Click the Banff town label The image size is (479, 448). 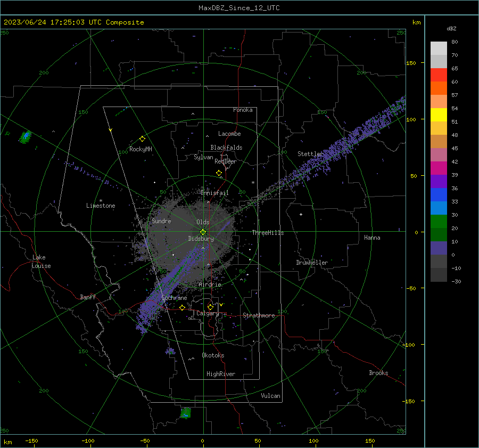point(88,297)
